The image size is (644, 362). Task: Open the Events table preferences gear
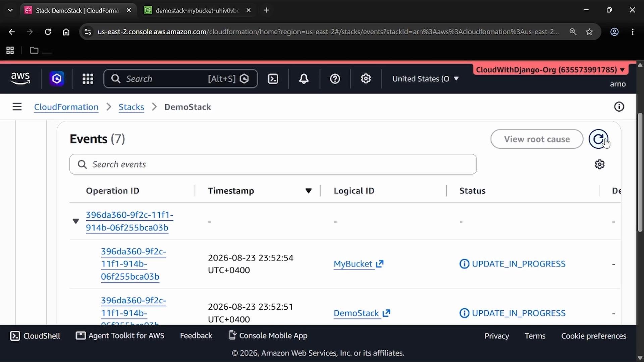pyautogui.click(x=600, y=164)
